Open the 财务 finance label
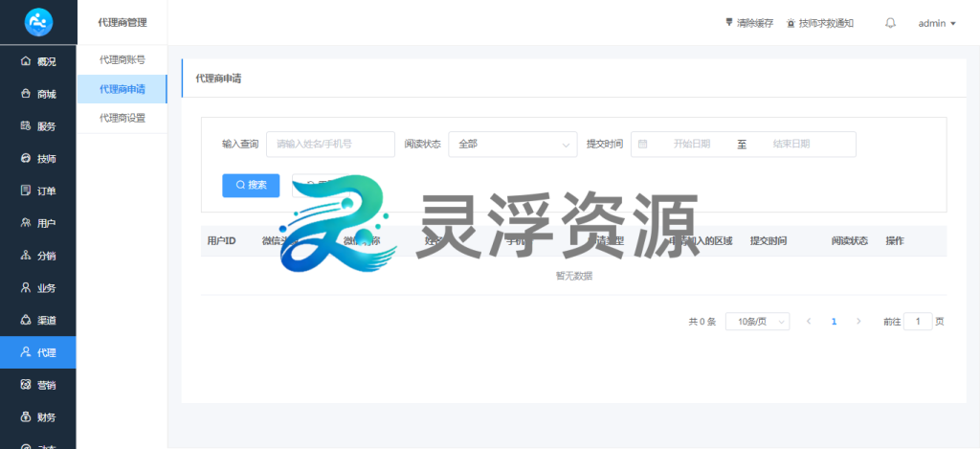Screen dimensions: 980x449 (47, 417)
